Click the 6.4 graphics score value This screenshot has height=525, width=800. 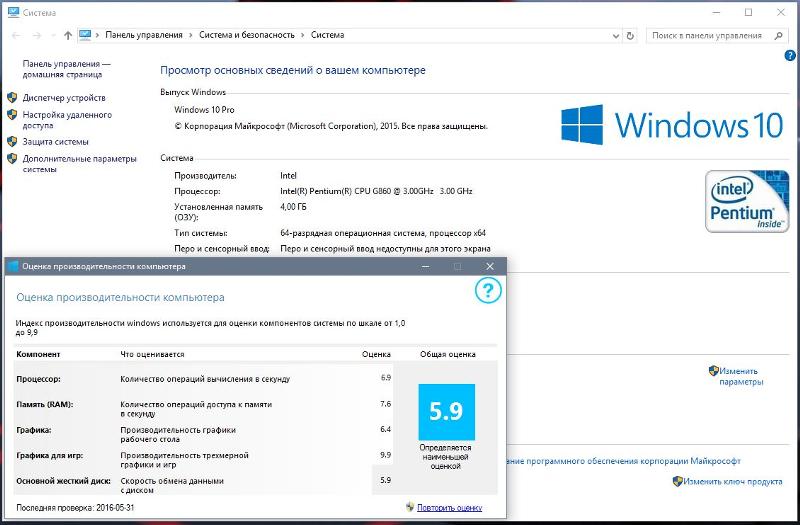(386, 429)
